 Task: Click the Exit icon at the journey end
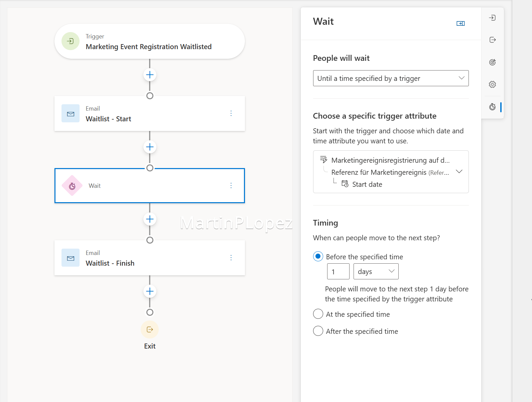150,329
